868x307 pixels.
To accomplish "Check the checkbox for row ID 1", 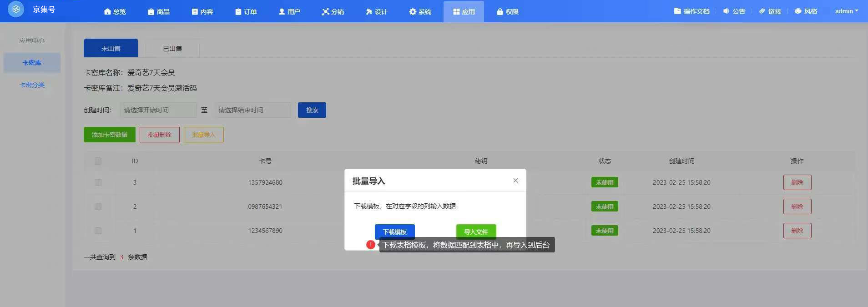I will pyautogui.click(x=98, y=231).
